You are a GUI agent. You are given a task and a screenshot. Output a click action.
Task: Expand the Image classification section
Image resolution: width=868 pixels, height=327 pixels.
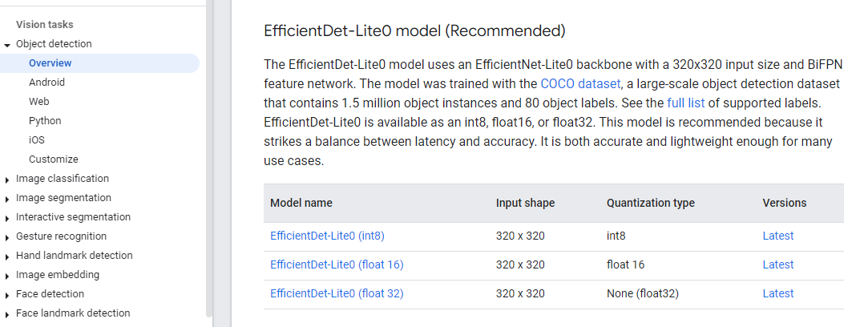(x=7, y=180)
